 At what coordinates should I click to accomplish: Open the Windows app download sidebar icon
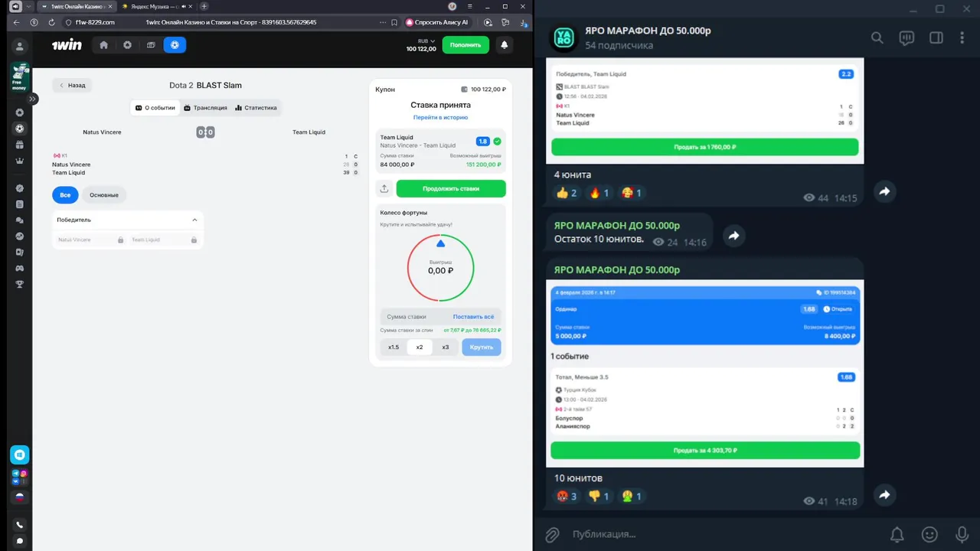[20, 455]
